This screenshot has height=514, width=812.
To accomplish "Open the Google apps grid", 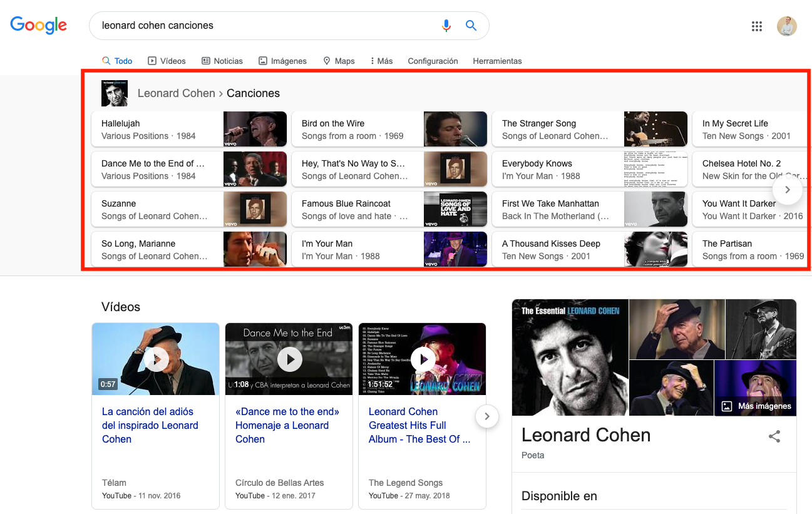I will (x=757, y=26).
